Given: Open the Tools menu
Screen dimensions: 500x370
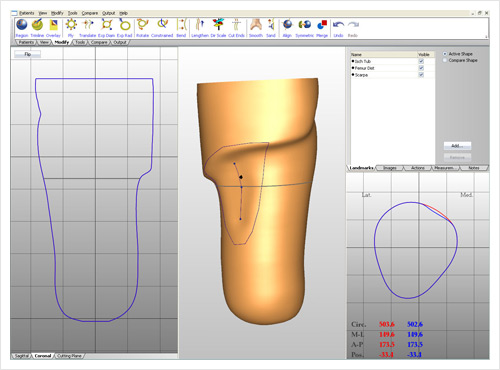Looking at the screenshot, I should pyautogui.click(x=73, y=13).
